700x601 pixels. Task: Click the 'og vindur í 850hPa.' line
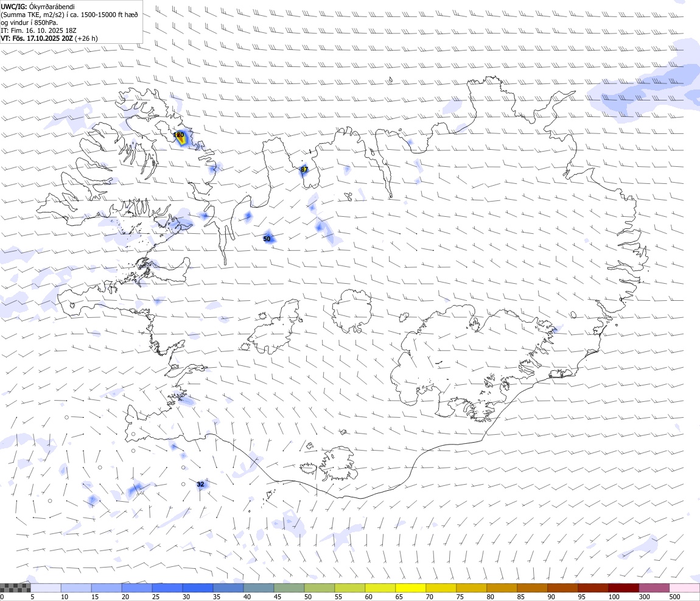(x=29, y=23)
